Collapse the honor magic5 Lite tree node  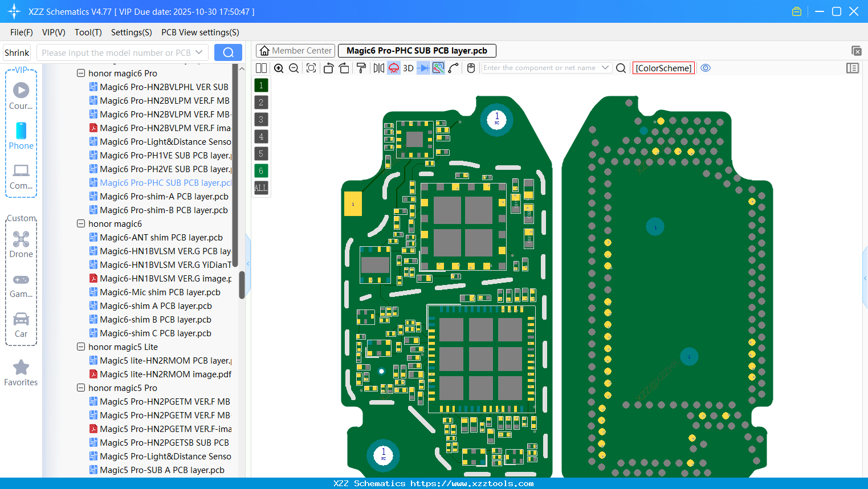coord(81,347)
